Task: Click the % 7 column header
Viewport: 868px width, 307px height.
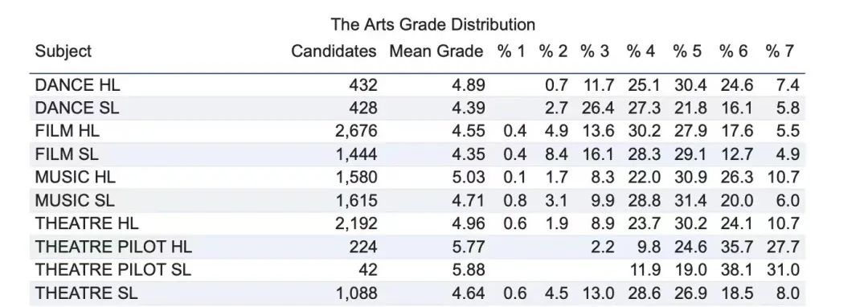Action: 780,51
